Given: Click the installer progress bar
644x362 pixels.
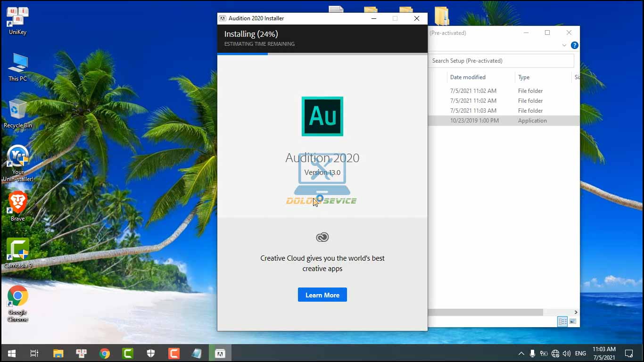Looking at the screenshot, I should click(322, 54).
